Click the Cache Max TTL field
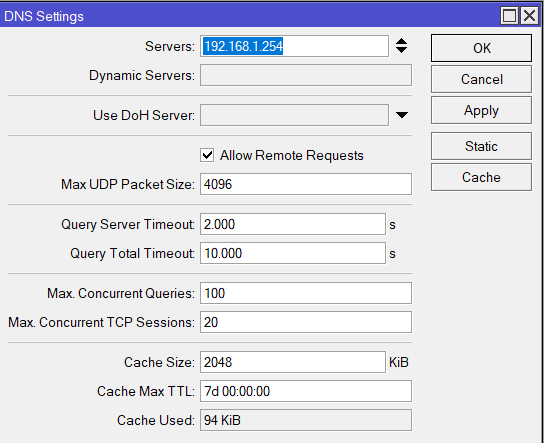 click(x=306, y=391)
